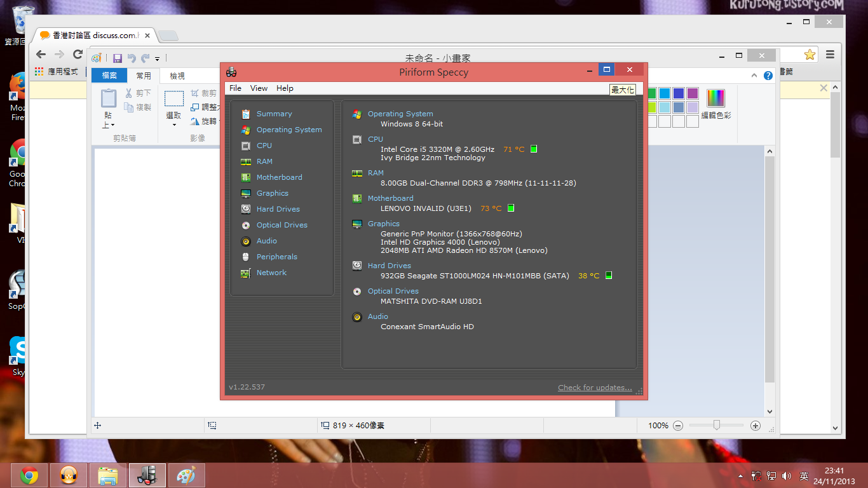Image resolution: width=868 pixels, height=488 pixels.
Task: Open Paint's Customize Quick Access Toolbar arrow
Action: coord(157,58)
